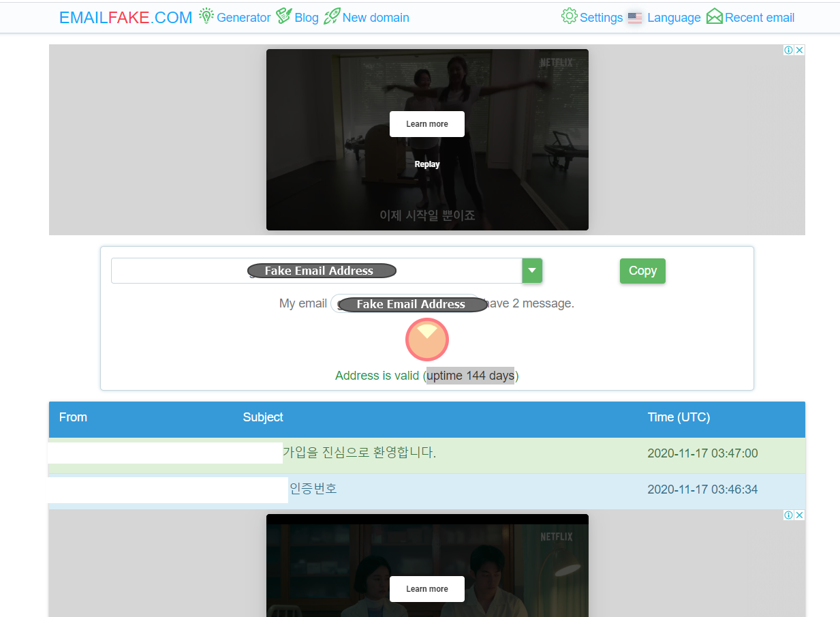The height and width of the screenshot is (617, 840).
Task: Click Learn more in top Netflix ad
Action: [427, 124]
